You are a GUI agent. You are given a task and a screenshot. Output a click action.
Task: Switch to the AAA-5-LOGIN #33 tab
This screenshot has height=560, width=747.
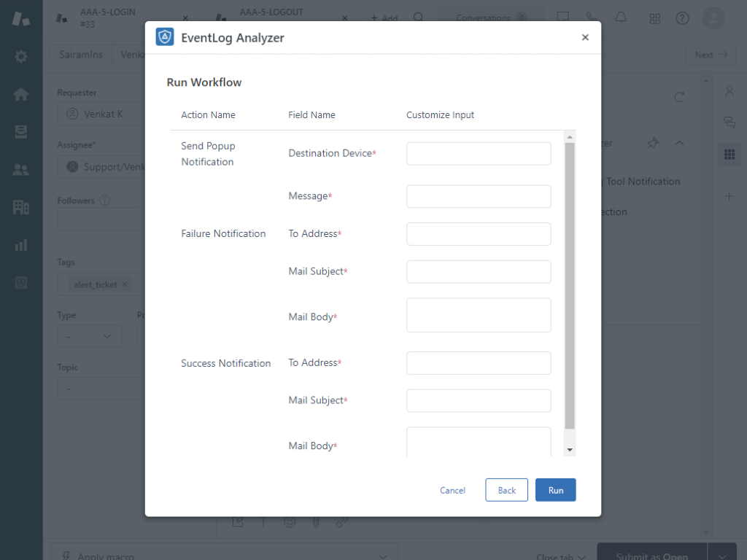coord(121,18)
